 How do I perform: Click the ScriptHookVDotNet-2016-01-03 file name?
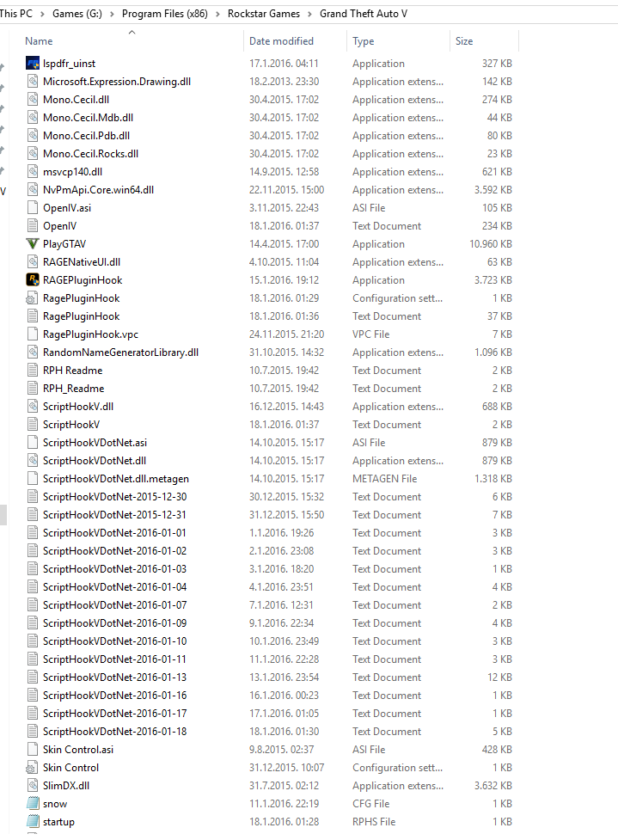click(114, 569)
